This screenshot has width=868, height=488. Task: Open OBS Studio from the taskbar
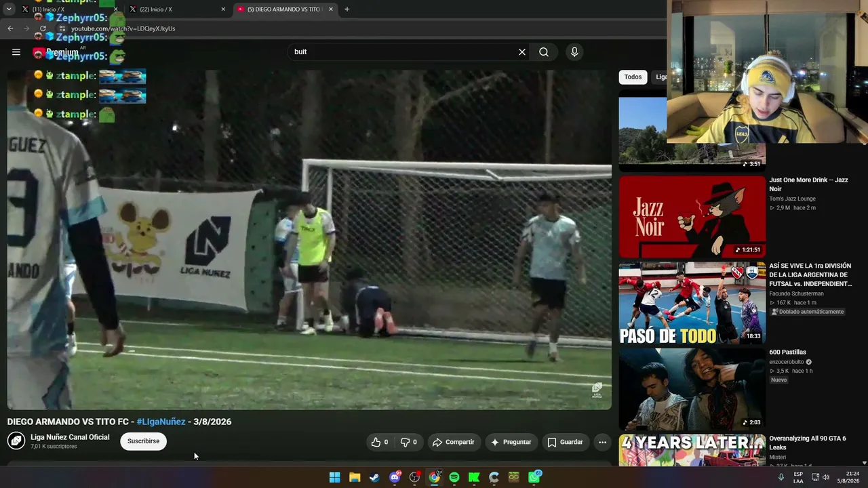[x=414, y=477]
